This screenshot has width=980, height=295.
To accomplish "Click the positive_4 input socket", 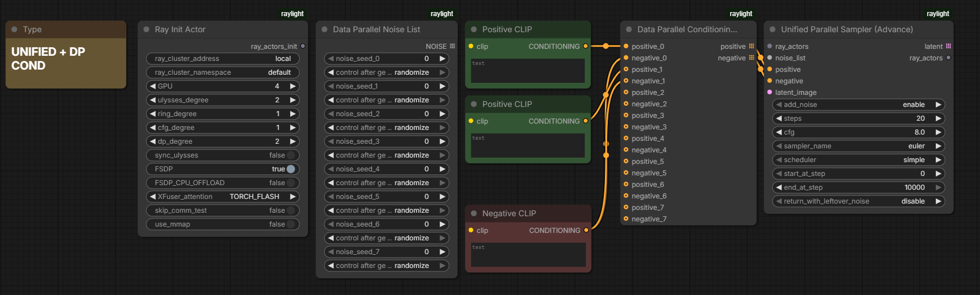I will click(x=626, y=138).
